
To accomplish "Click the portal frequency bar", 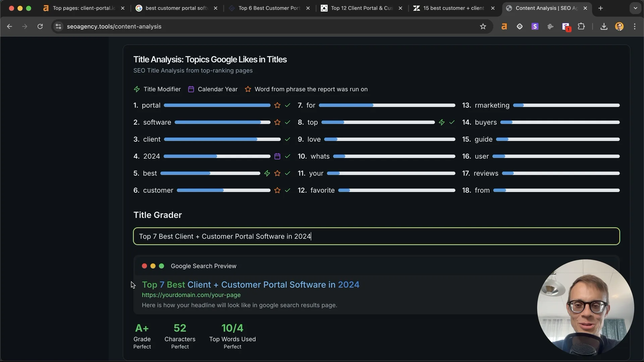I will pyautogui.click(x=217, y=105).
